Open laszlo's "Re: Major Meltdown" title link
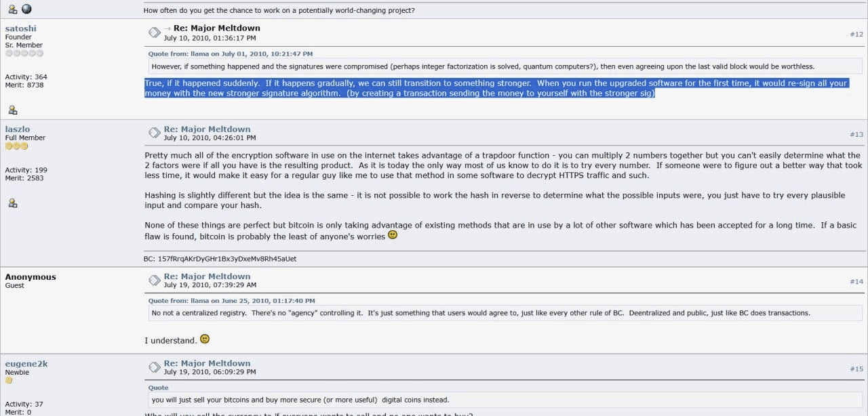The image size is (868, 416). pyautogui.click(x=207, y=129)
